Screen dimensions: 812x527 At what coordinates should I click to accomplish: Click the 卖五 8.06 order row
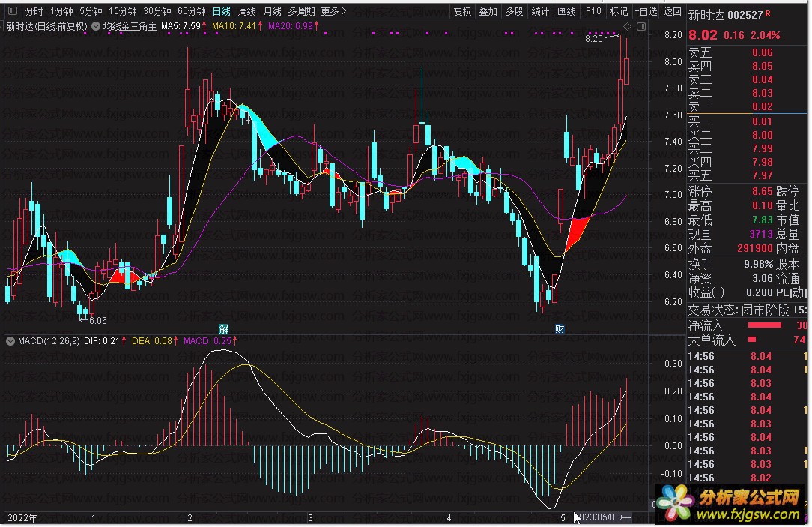click(x=730, y=53)
